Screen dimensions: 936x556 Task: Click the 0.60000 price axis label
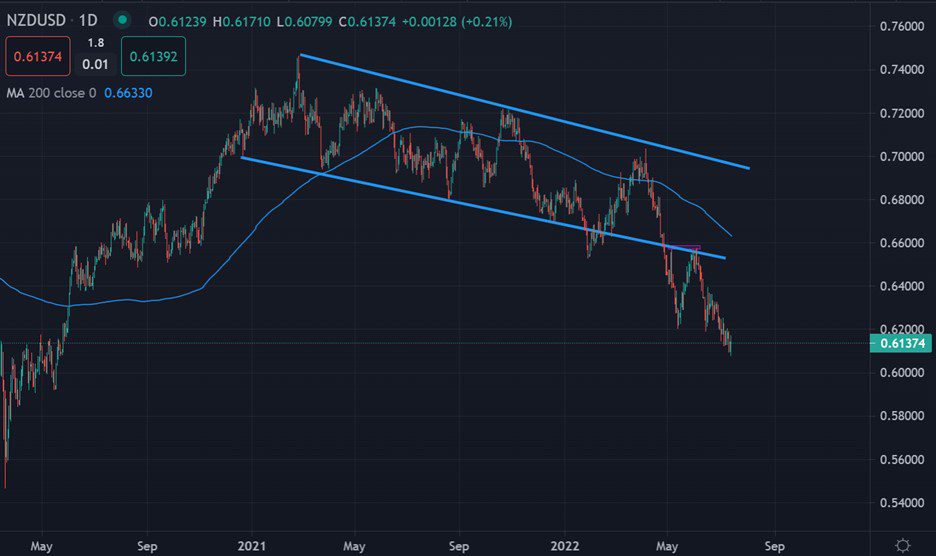click(902, 373)
